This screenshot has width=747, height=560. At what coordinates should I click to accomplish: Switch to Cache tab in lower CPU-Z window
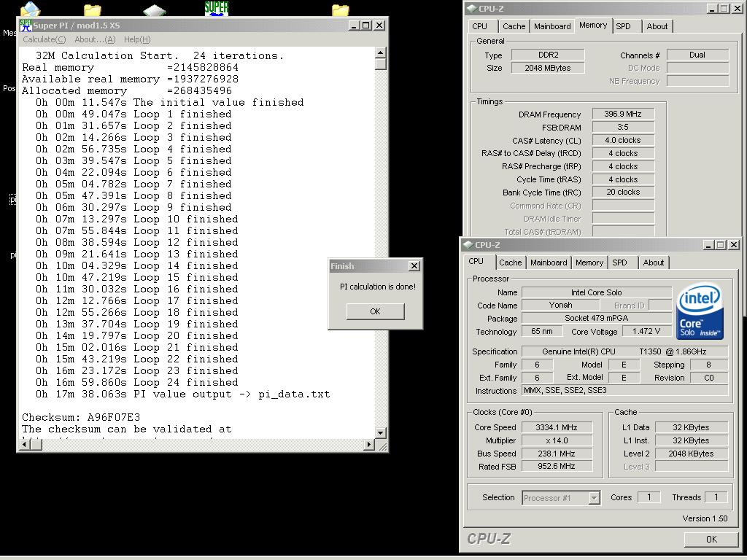(511, 262)
